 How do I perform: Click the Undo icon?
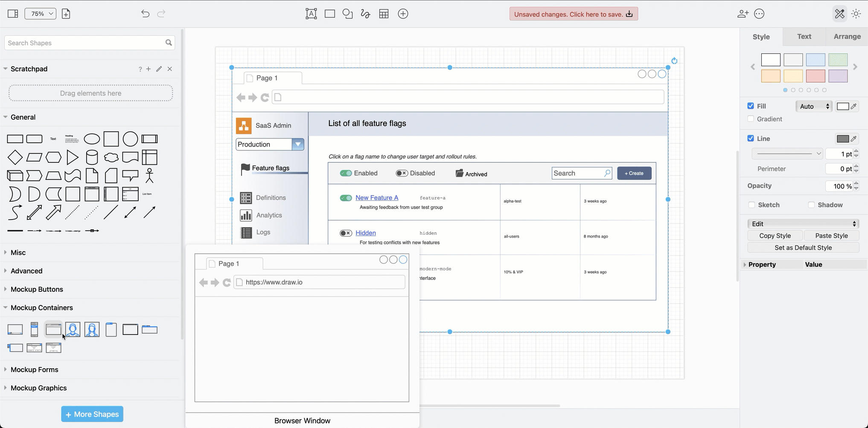click(145, 14)
